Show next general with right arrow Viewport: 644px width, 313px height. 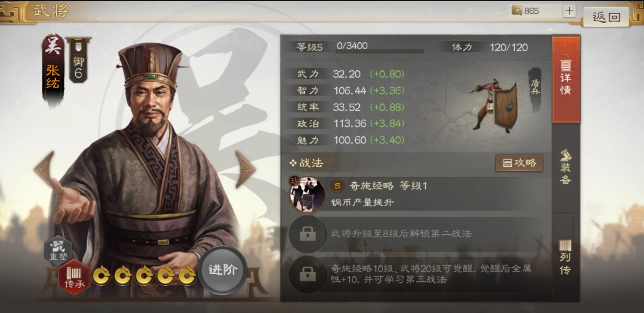[245, 170]
